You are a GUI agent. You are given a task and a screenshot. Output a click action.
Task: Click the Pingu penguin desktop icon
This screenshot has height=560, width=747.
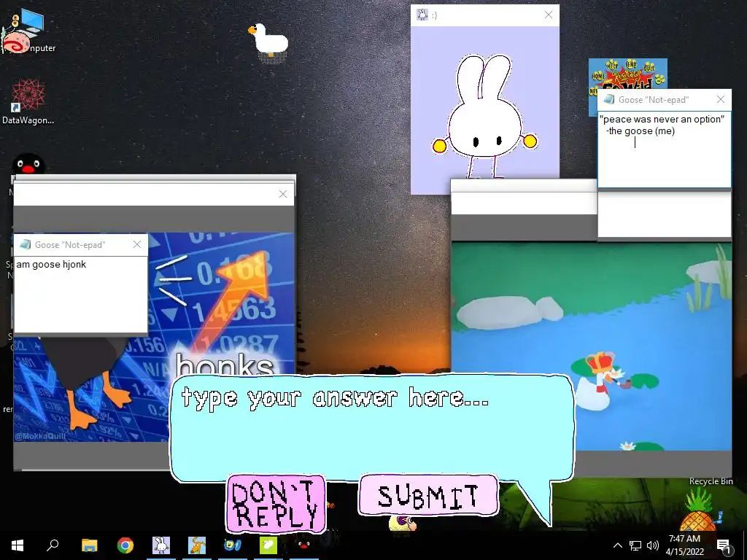pos(28,164)
